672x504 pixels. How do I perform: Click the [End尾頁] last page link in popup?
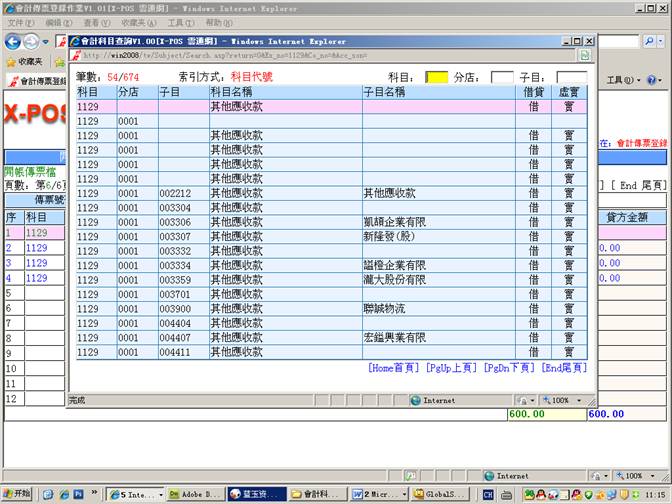(565, 368)
